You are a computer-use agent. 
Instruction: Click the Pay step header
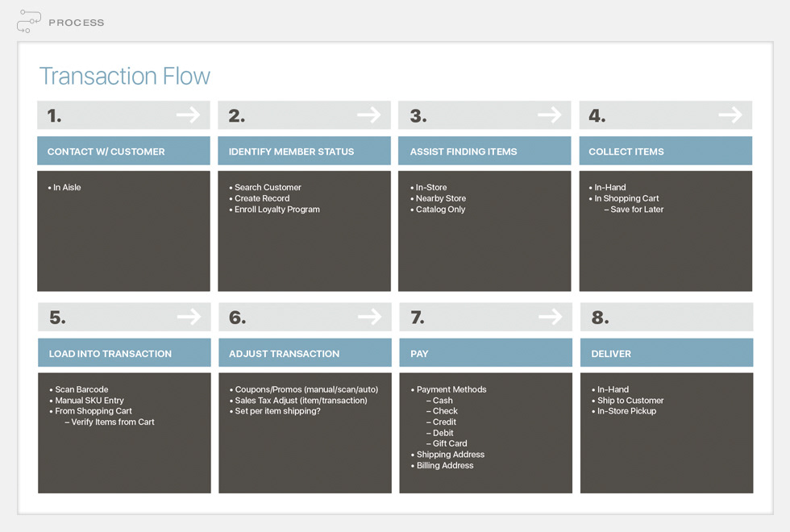pos(485,353)
